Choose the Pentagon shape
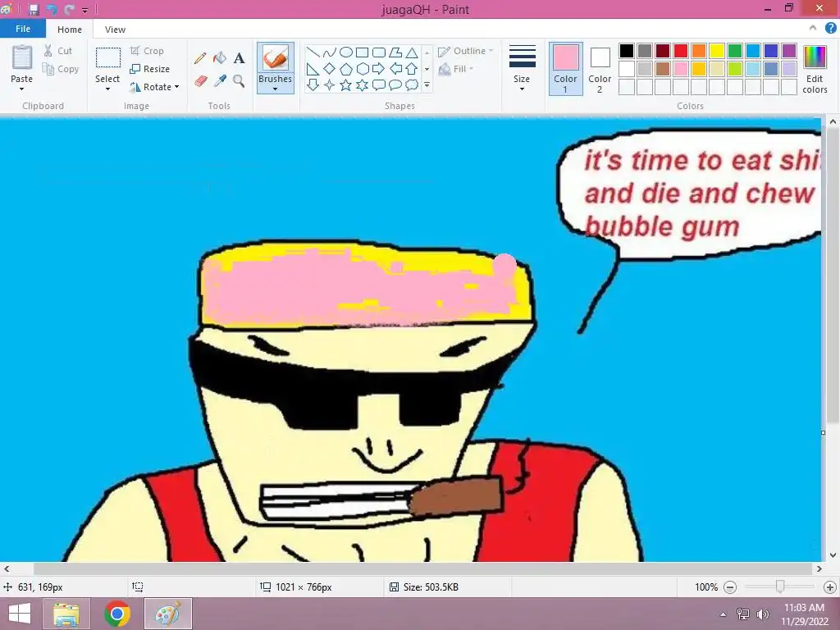The image size is (840, 630). pyautogui.click(x=346, y=69)
